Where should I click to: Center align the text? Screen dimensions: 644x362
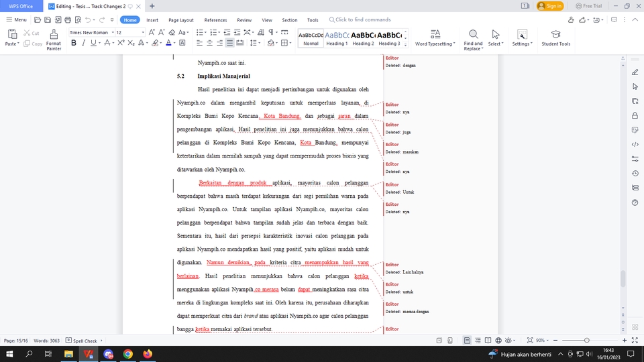(209, 43)
